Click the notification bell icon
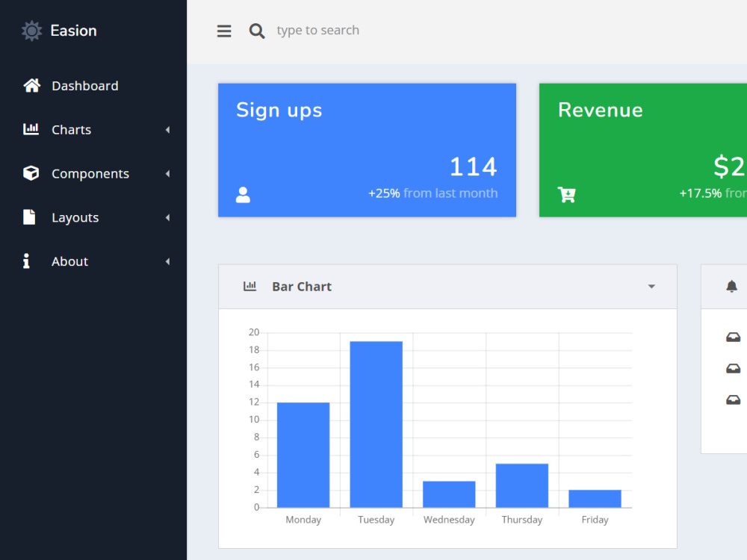747x560 pixels. (732, 286)
